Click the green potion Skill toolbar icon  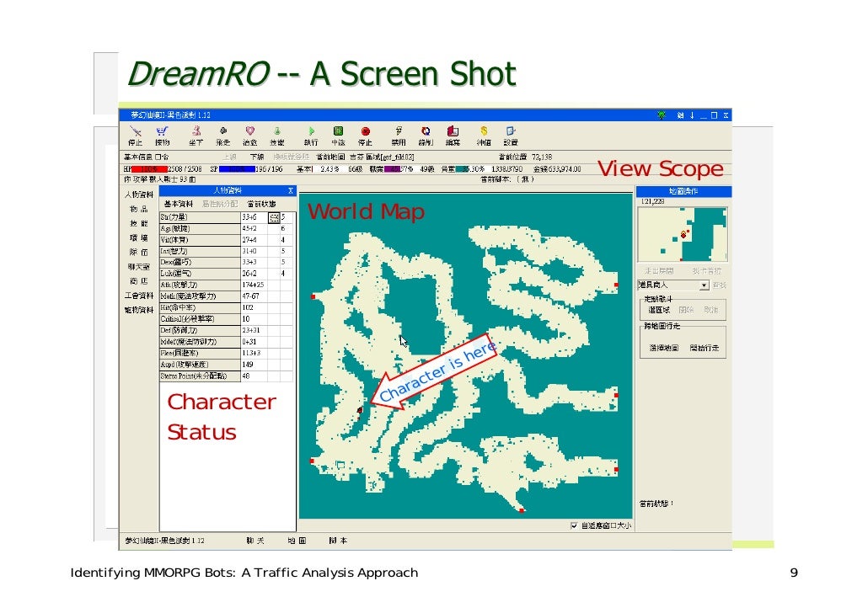click(x=276, y=131)
